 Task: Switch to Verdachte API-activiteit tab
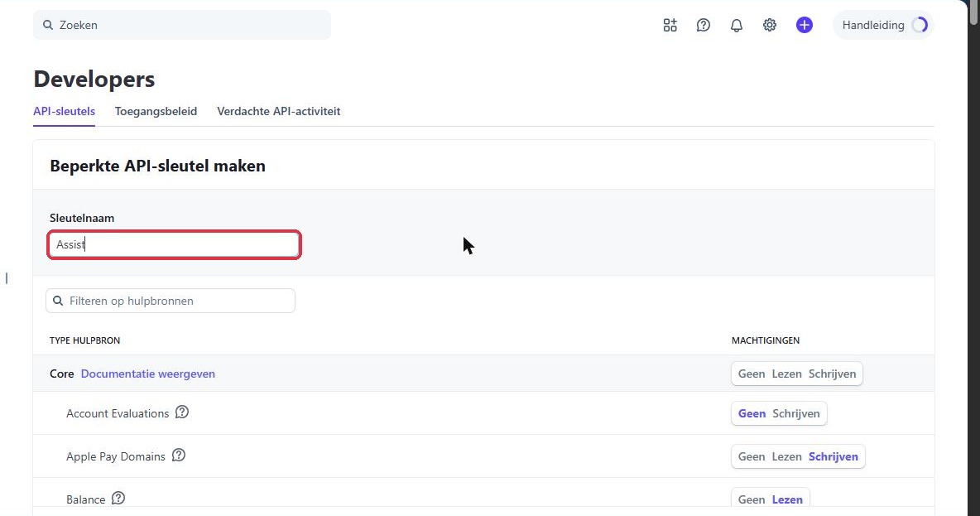point(279,111)
